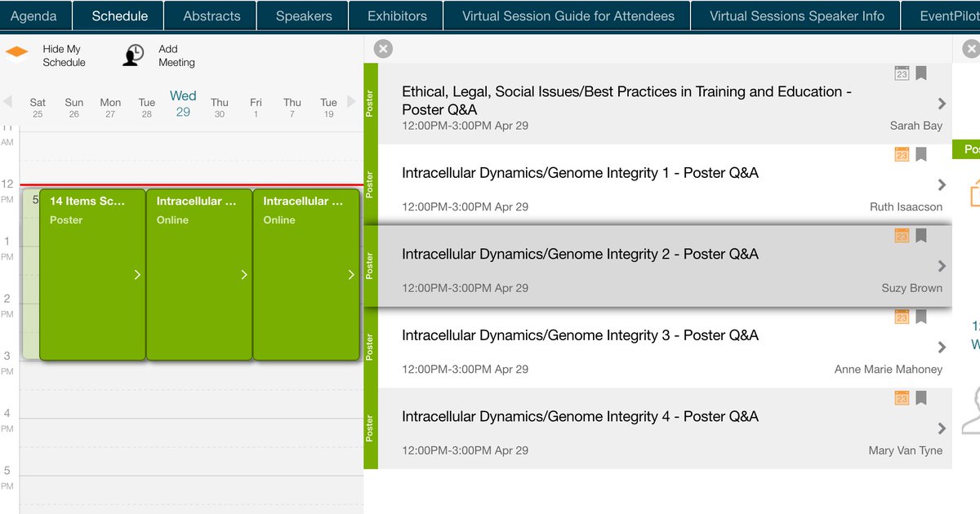Click speaker name Ruth Isaacson

tap(906, 207)
